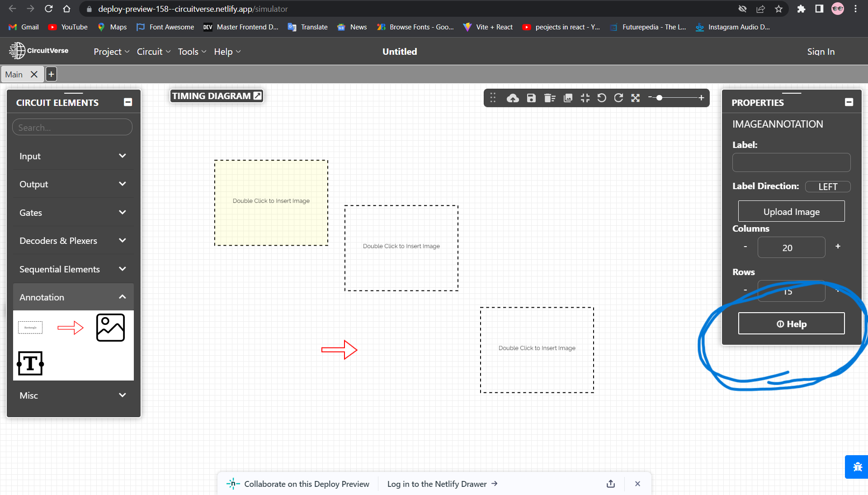Open the Tools menu
This screenshot has height=495, width=868.
[192, 52]
